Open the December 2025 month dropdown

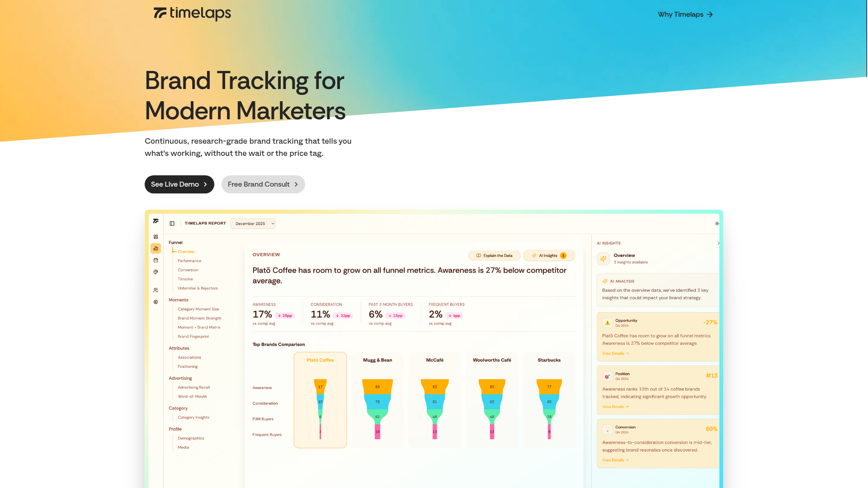[253, 223]
